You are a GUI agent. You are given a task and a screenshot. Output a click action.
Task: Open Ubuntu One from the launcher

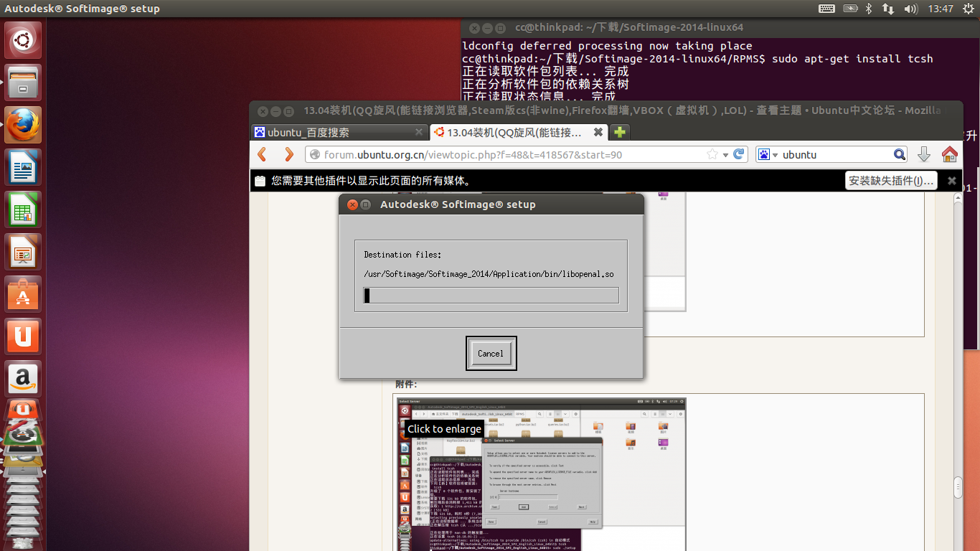point(24,336)
